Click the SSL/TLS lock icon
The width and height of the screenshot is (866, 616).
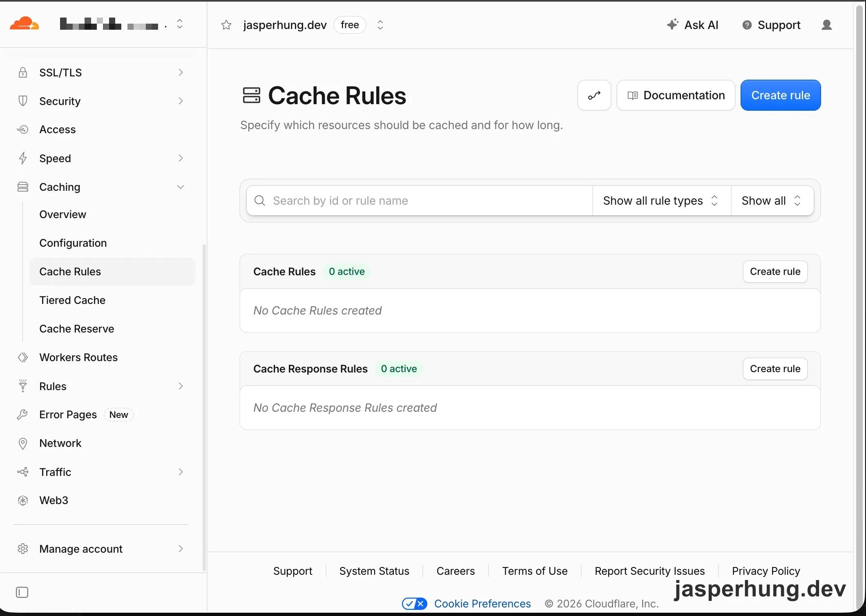23,72
